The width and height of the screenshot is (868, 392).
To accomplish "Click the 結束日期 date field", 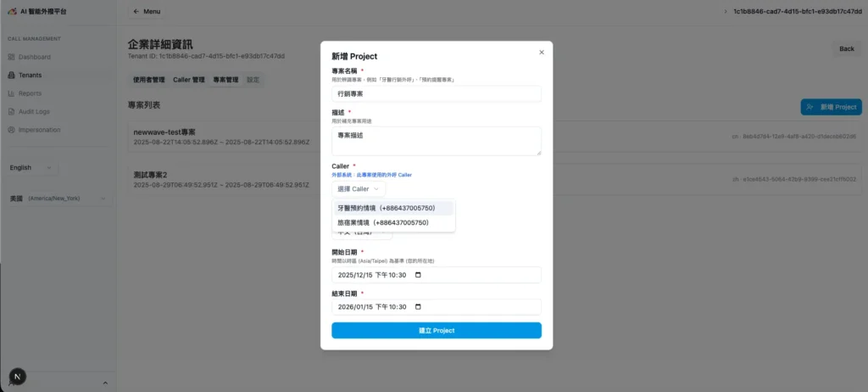I will point(437,306).
